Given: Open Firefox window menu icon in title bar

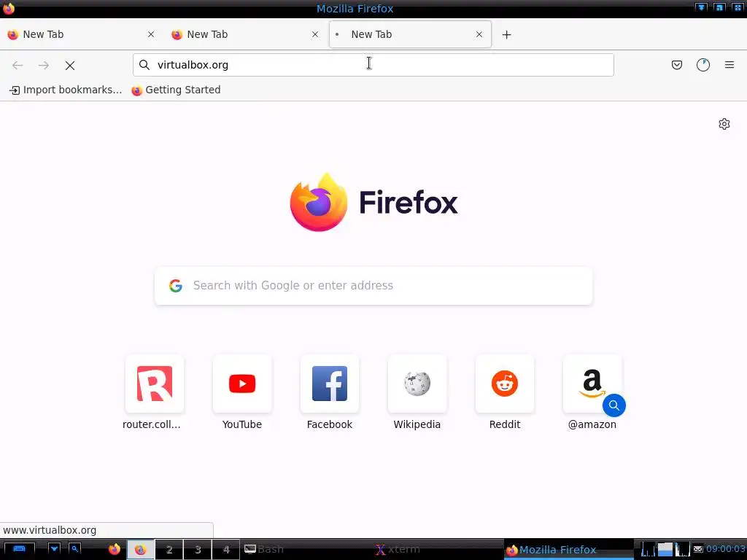Looking at the screenshot, I should [9, 9].
